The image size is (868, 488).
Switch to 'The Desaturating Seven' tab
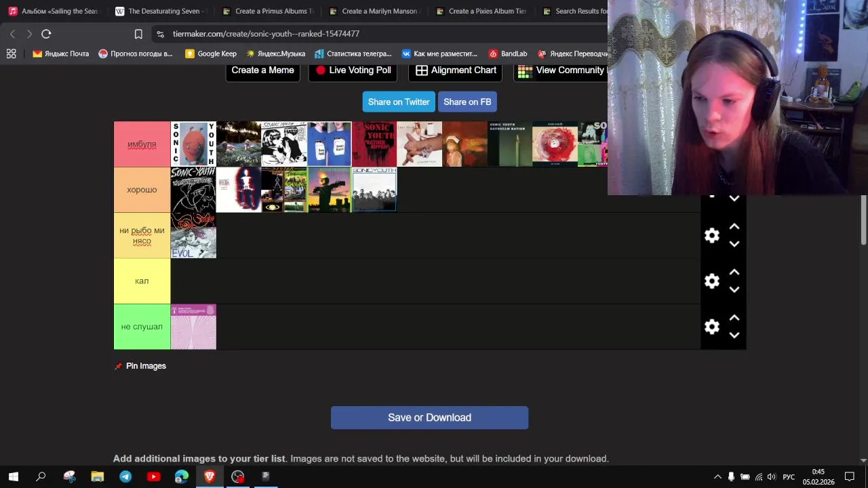click(161, 11)
